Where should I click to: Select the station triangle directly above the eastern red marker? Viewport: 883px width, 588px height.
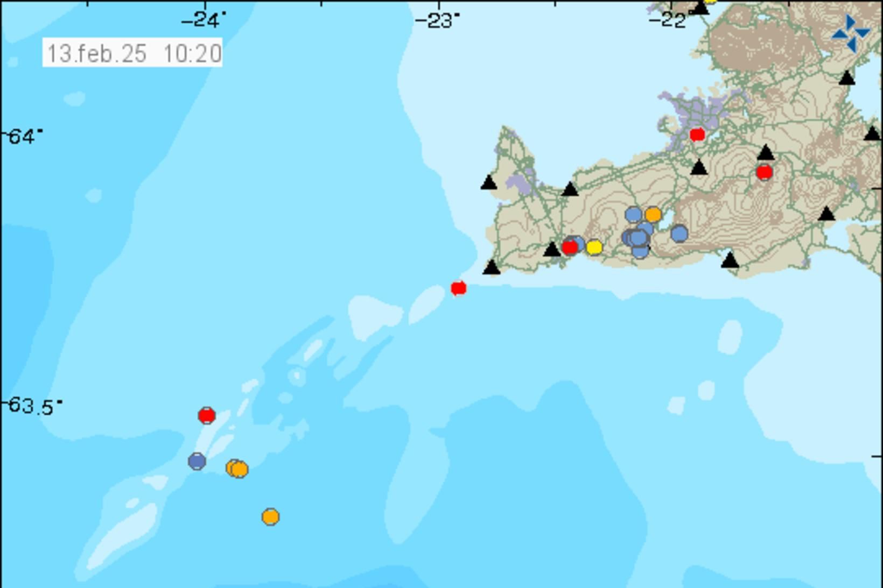coord(766,153)
